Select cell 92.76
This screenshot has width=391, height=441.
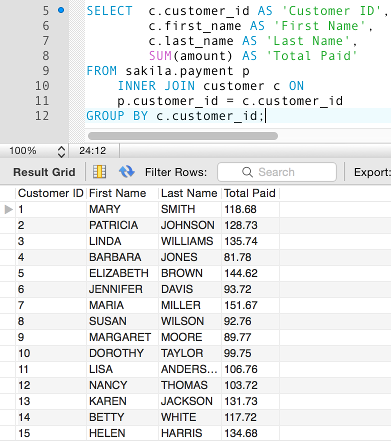click(250, 321)
